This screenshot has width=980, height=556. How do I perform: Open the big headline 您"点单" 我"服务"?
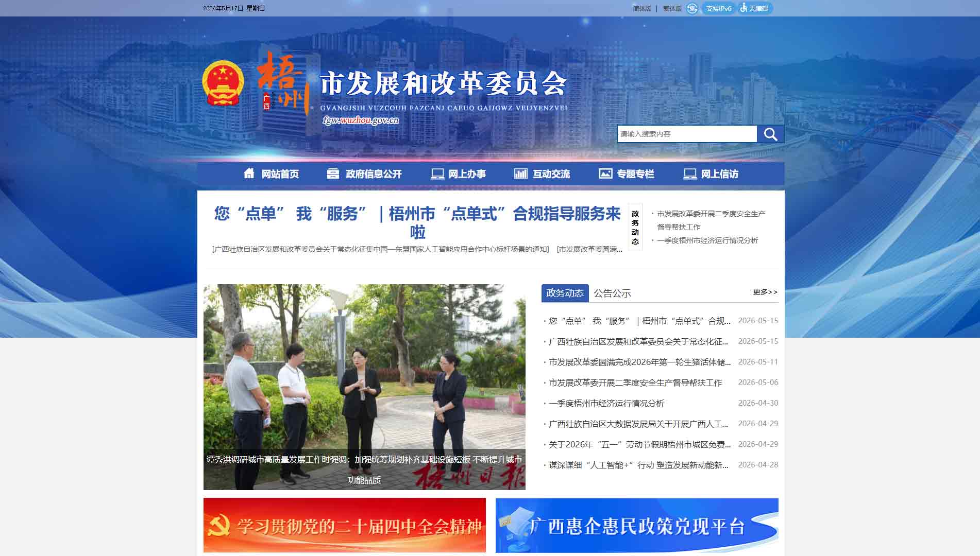point(417,222)
